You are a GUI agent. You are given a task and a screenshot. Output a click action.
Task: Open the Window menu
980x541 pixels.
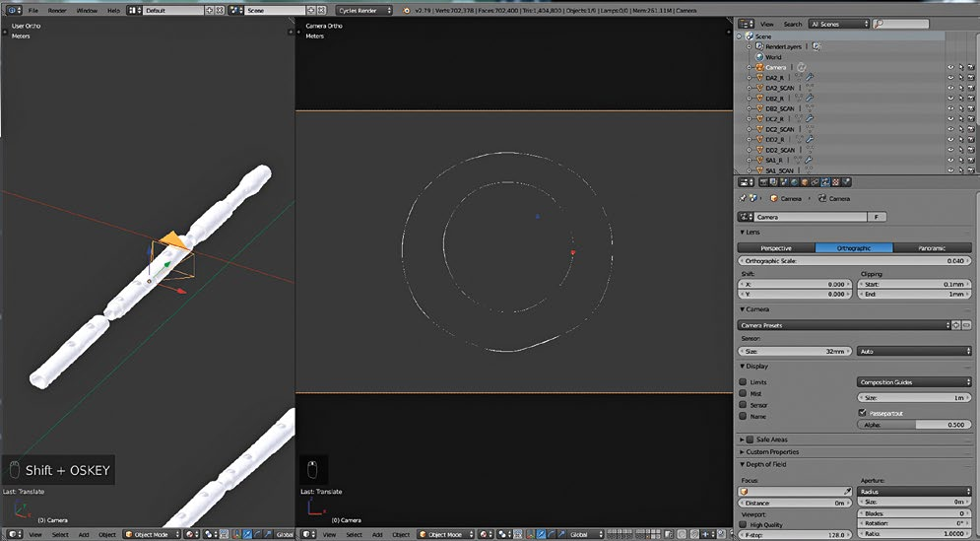87,11
